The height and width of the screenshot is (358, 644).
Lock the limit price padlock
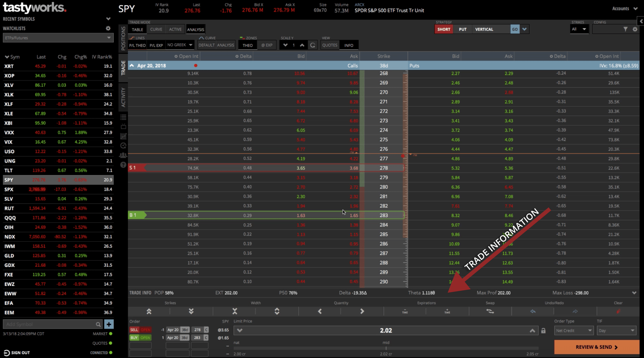(543, 331)
